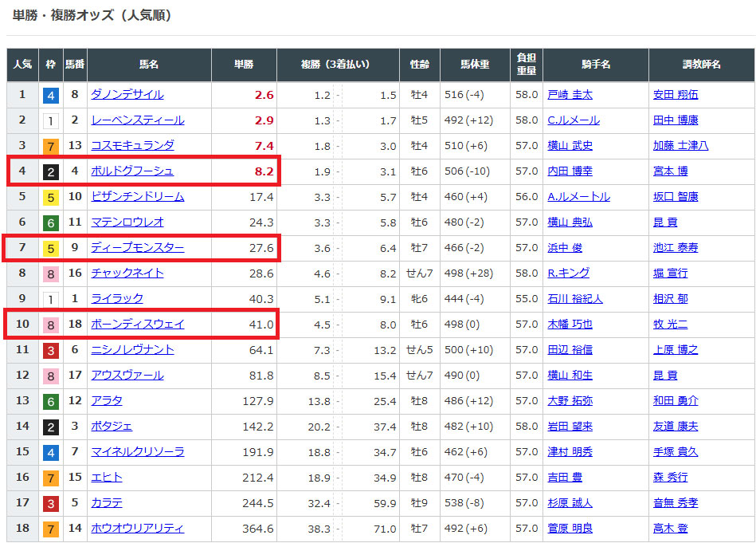The image size is (756, 543).
Task: Open the ホウオウリアリティ horse link
Action: [x=137, y=529]
